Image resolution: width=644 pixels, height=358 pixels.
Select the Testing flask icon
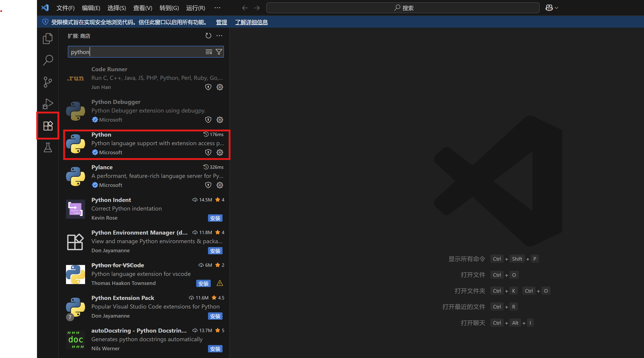(x=47, y=147)
